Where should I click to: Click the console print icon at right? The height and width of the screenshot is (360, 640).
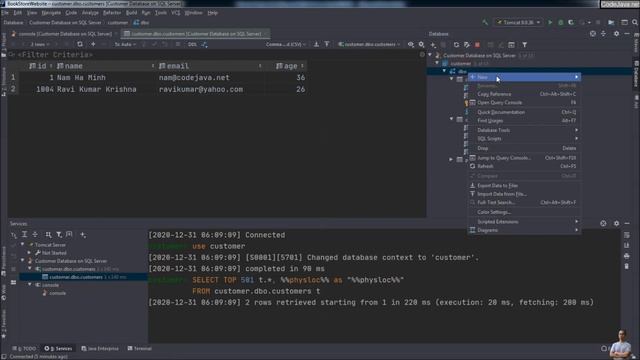[x=627, y=256]
